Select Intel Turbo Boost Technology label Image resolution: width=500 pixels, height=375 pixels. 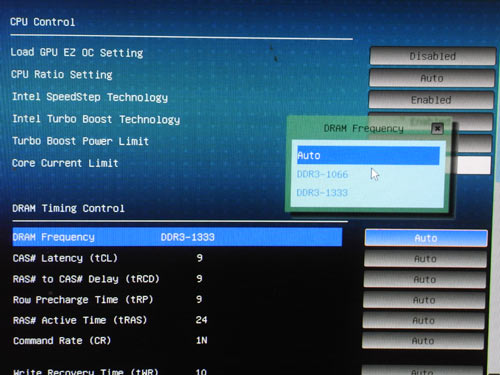(x=96, y=119)
